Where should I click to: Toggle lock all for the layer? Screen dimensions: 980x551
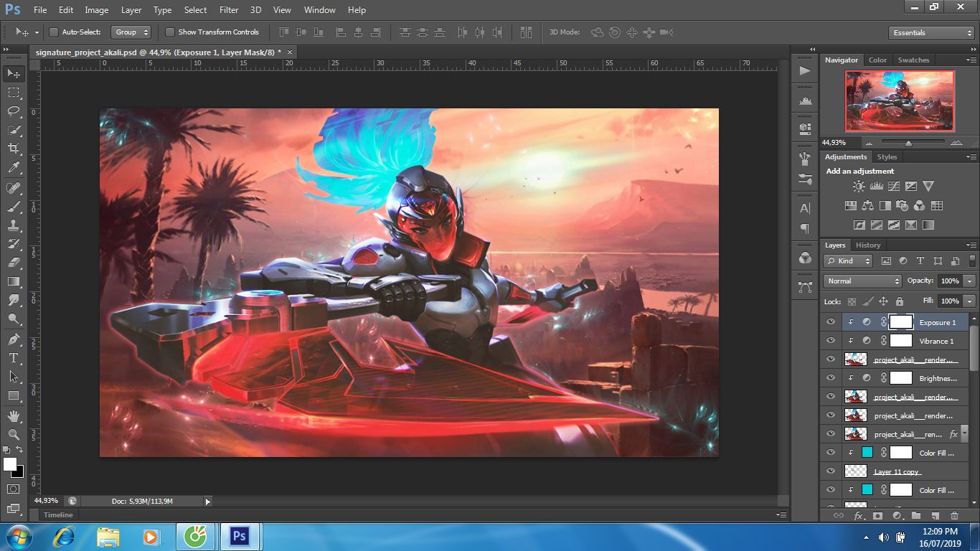[900, 301]
